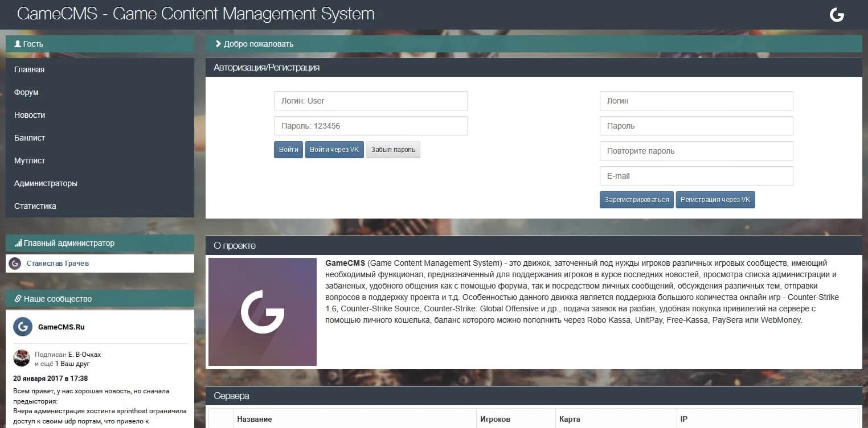868x428 pixels.
Task: Click the GameCMS.Ru community avatar
Action: click(x=23, y=327)
